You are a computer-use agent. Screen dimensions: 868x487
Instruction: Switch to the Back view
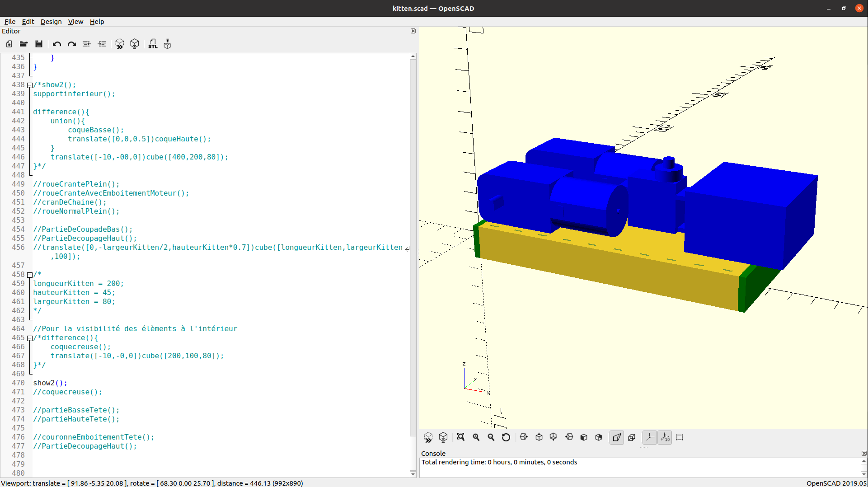599,437
